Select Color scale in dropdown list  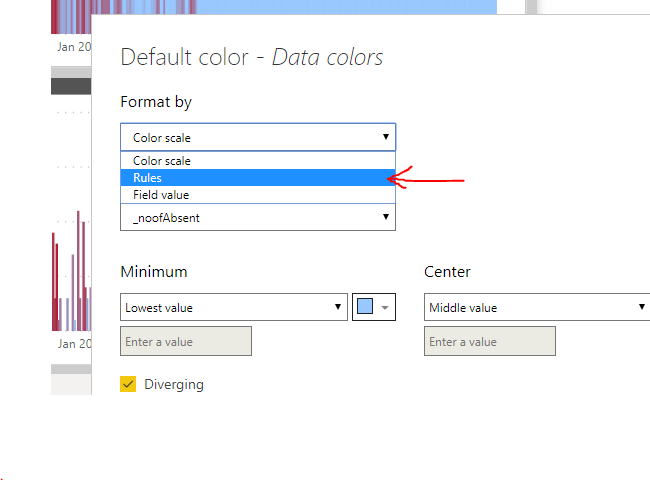258,160
